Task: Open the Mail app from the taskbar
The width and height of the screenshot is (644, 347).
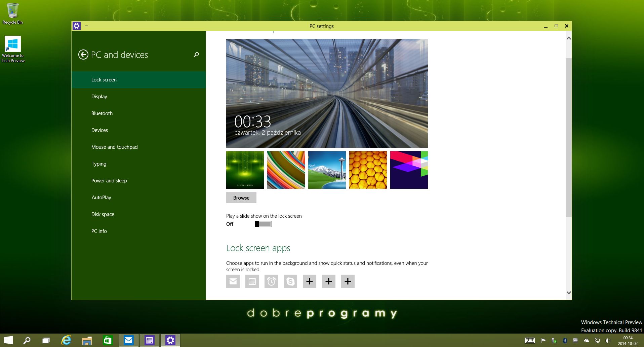Action: [128, 340]
